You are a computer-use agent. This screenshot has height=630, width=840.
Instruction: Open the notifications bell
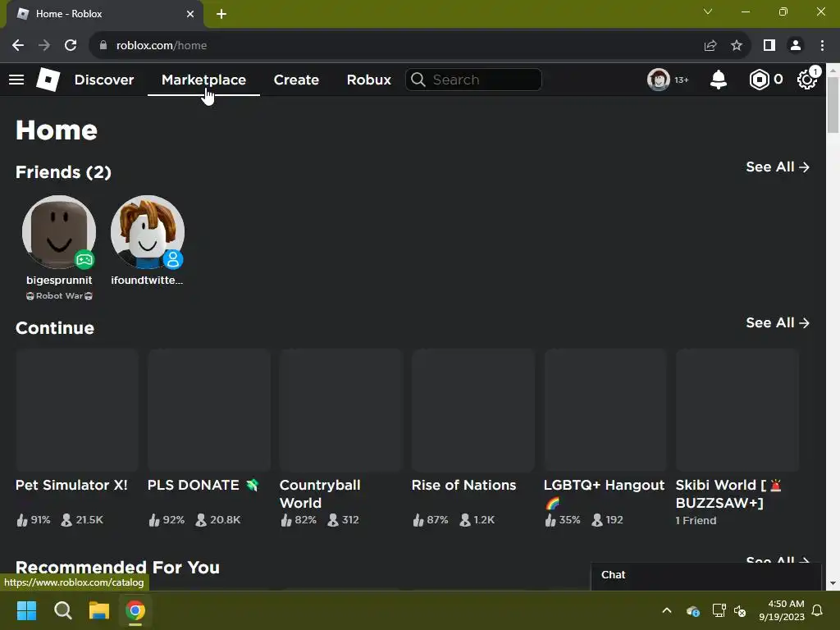coord(718,80)
